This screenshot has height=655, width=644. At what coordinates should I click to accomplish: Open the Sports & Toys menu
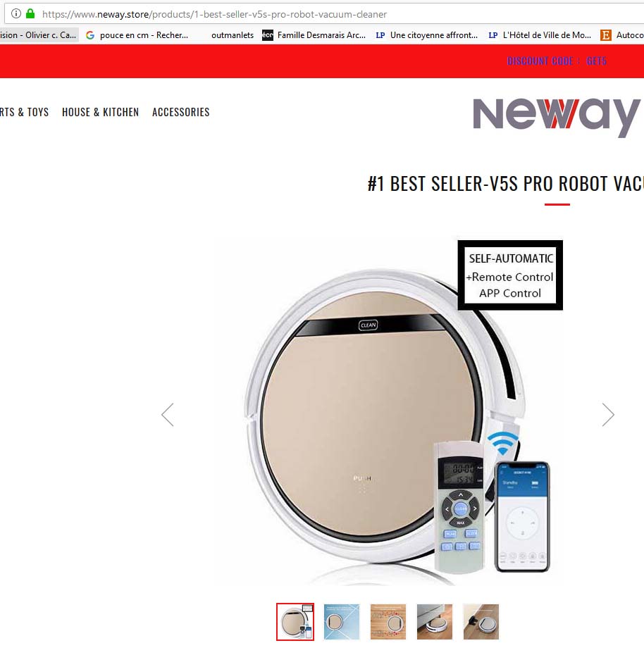point(24,112)
